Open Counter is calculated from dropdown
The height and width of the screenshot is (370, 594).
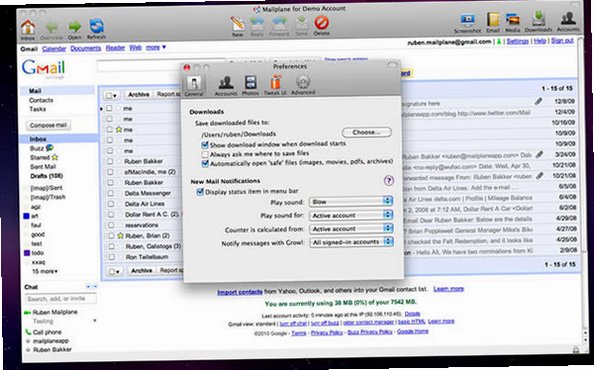[351, 228]
